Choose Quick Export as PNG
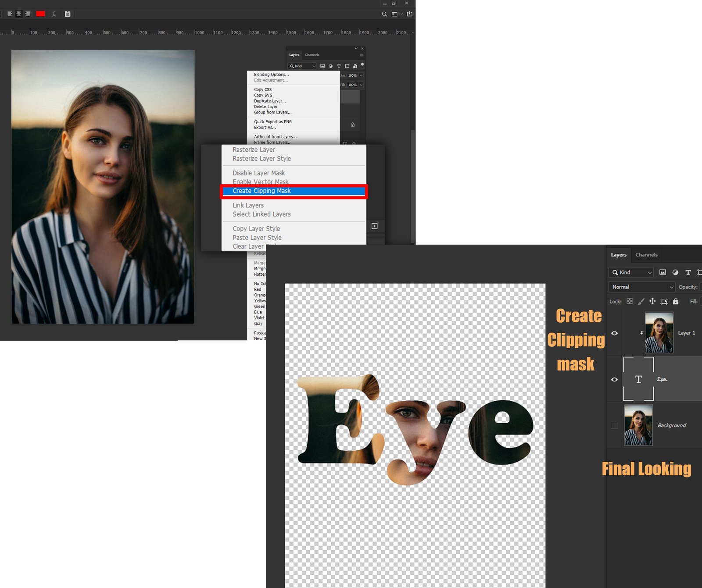This screenshot has width=702, height=588. click(x=272, y=121)
